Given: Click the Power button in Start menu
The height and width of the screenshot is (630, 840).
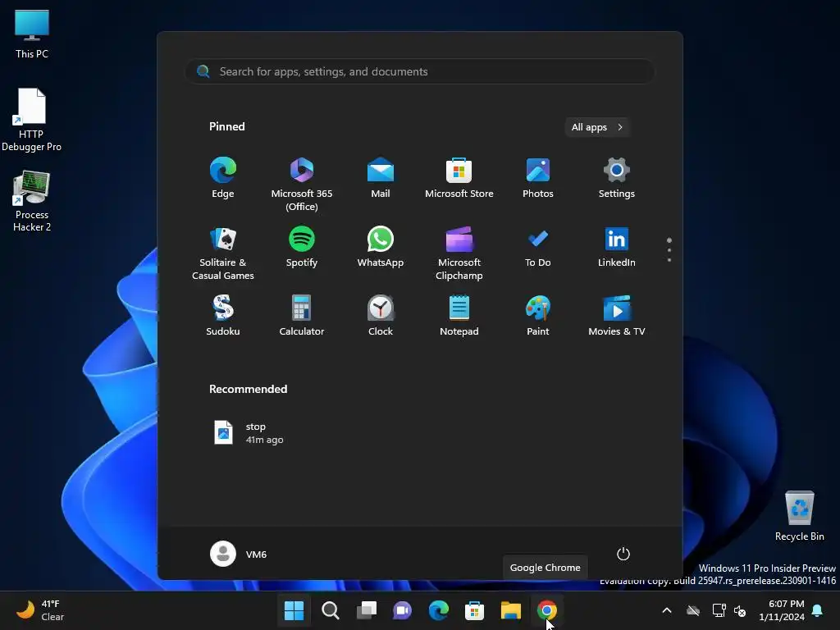Looking at the screenshot, I should point(623,554).
